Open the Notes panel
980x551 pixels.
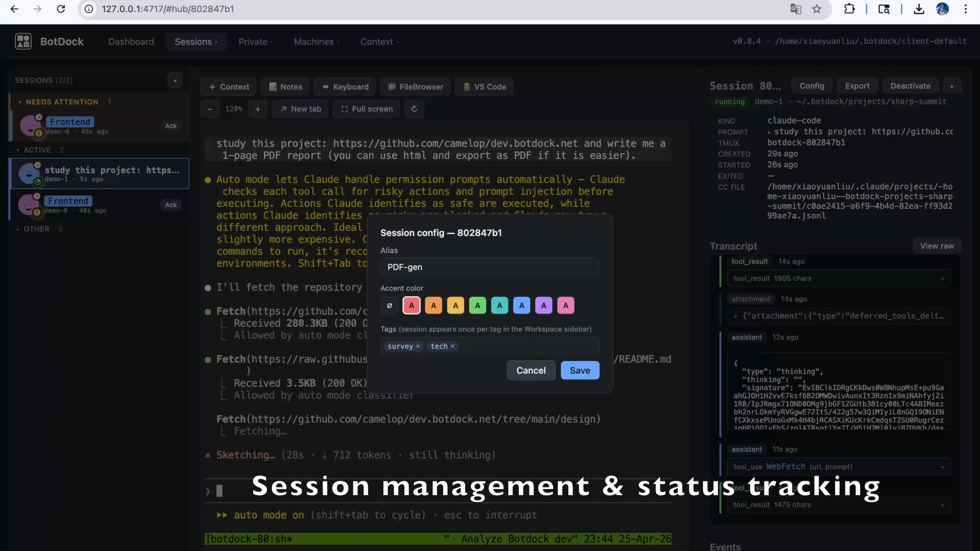285,87
